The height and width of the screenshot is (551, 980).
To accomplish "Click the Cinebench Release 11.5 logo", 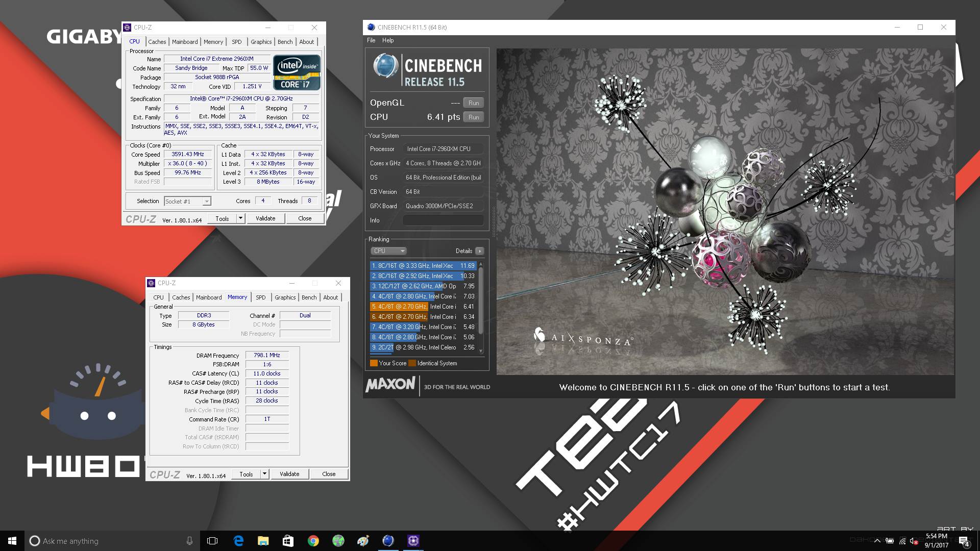I will [427, 70].
